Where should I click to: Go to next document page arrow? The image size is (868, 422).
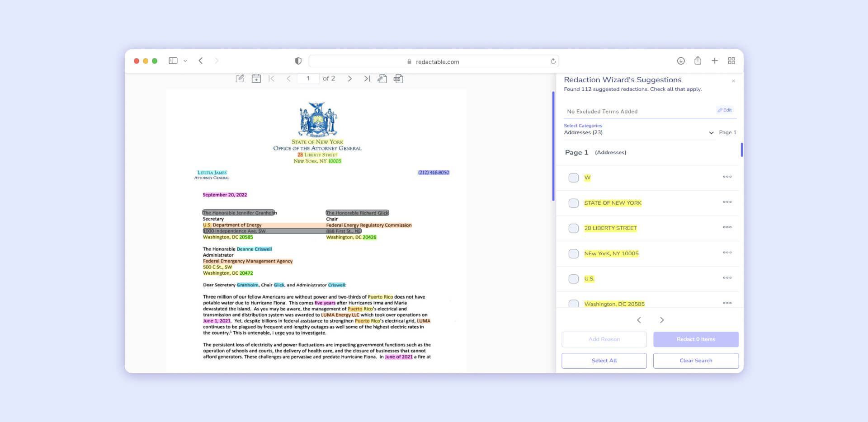pos(349,79)
